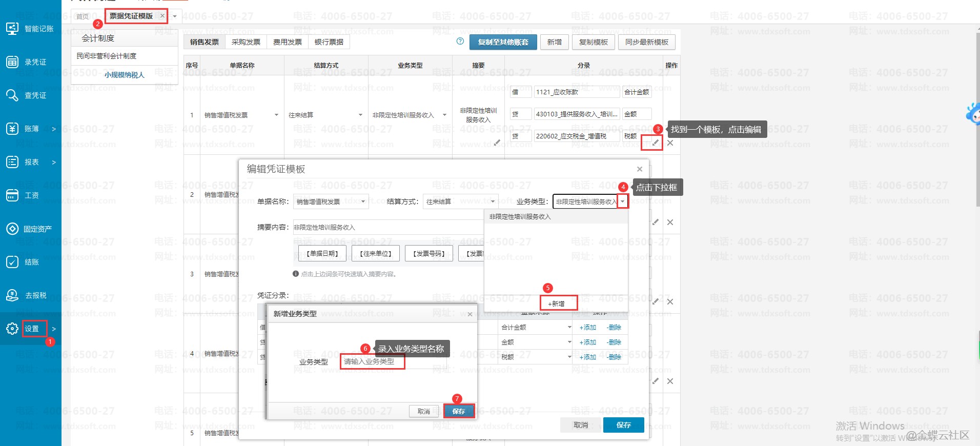Image resolution: width=980 pixels, height=446 pixels.
Task: Click the 业务类型 name input field
Action: tap(373, 361)
